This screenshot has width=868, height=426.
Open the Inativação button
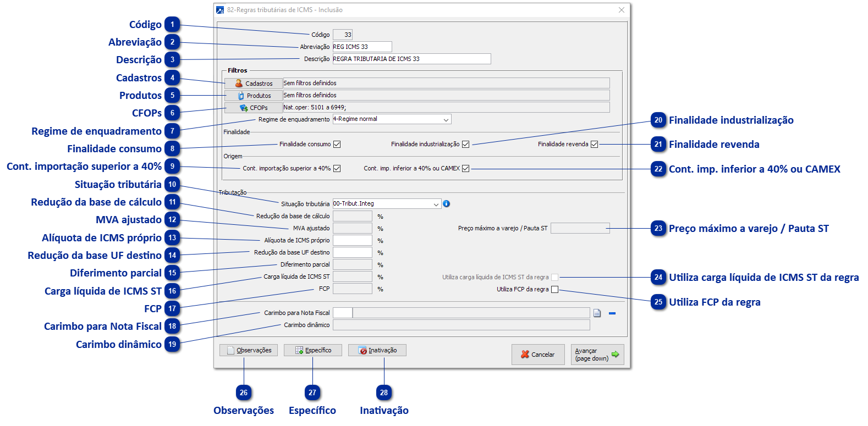(377, 350)
